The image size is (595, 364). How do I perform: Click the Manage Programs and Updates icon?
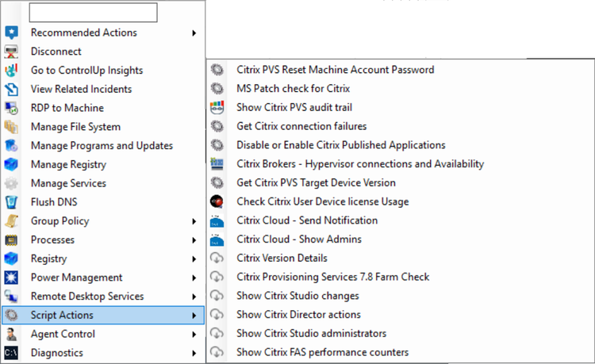(x=11, y=146)
